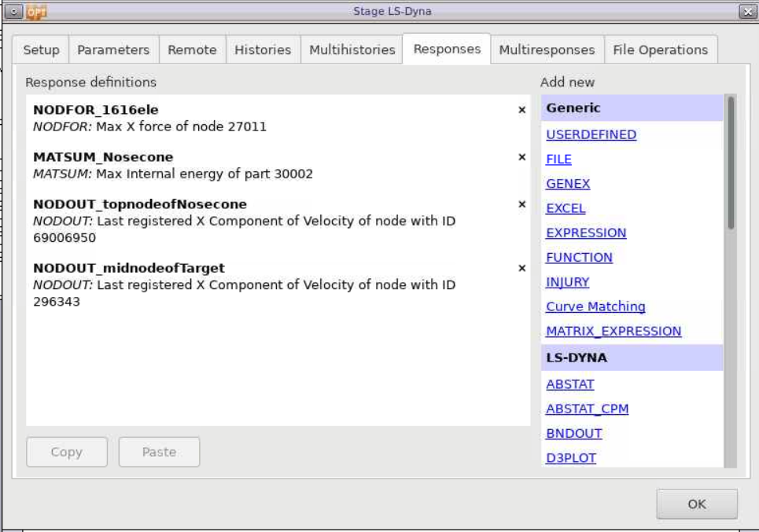Click the Add new list scrollbar thumb

click(731, 163)
